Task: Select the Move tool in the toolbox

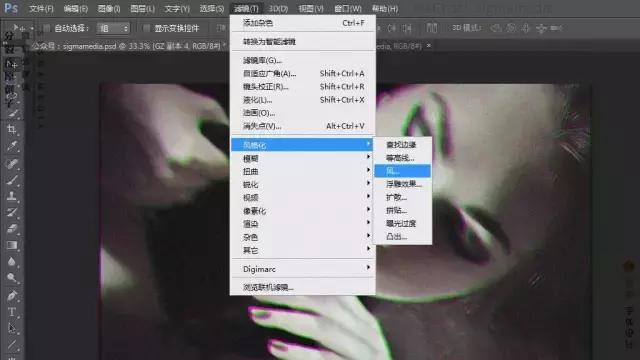Action: (x=12, y=64)
